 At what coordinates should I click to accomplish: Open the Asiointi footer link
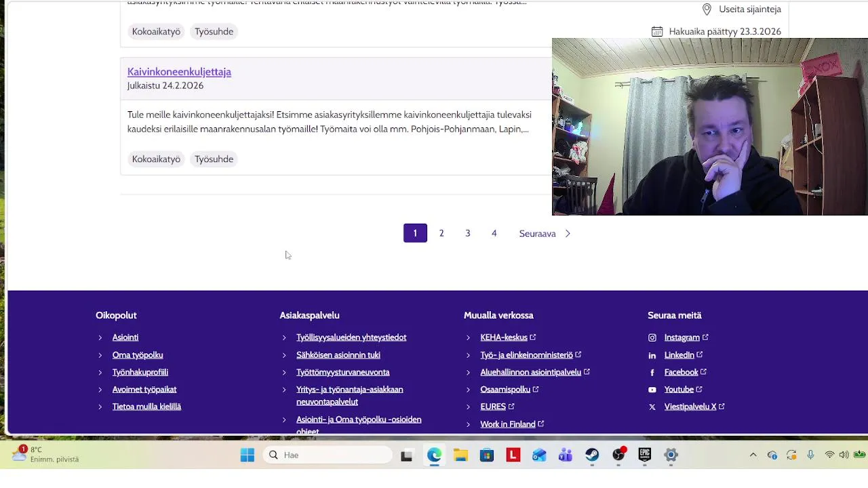coord(125,338)
